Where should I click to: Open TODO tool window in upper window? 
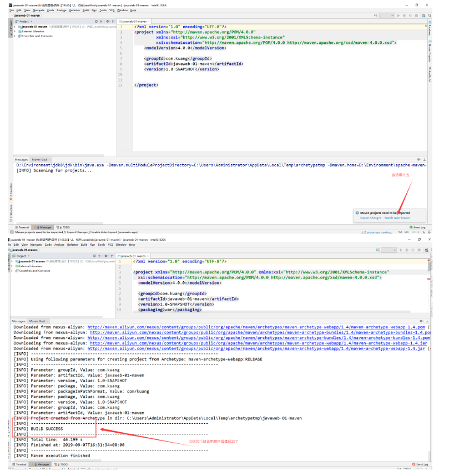tap(63, 227)
